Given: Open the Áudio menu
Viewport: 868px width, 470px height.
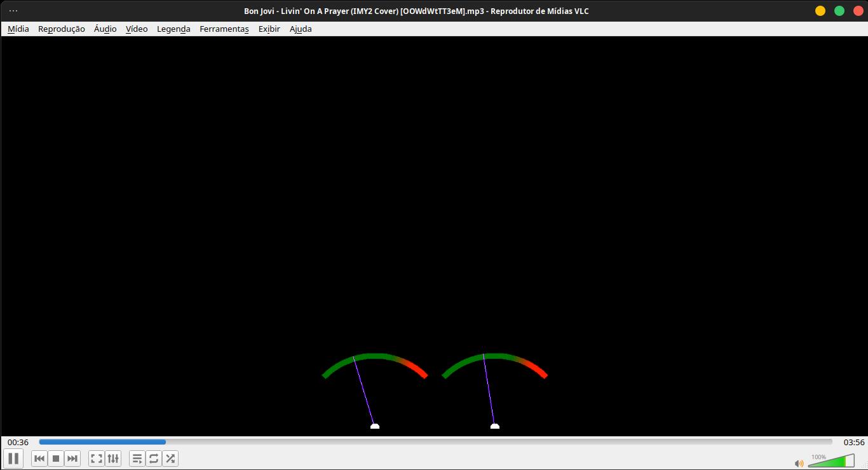Looking at the screenshot, I should (x=105, y=29).
